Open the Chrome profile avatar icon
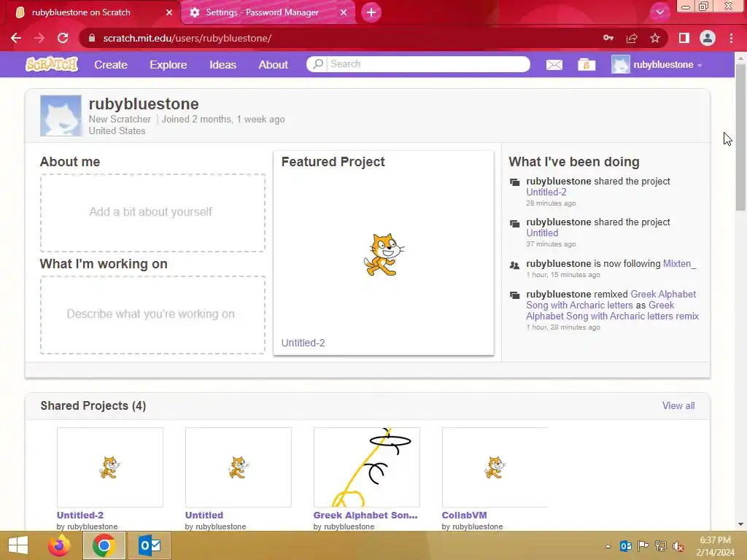The image size is (747, 560). [708, 38]
